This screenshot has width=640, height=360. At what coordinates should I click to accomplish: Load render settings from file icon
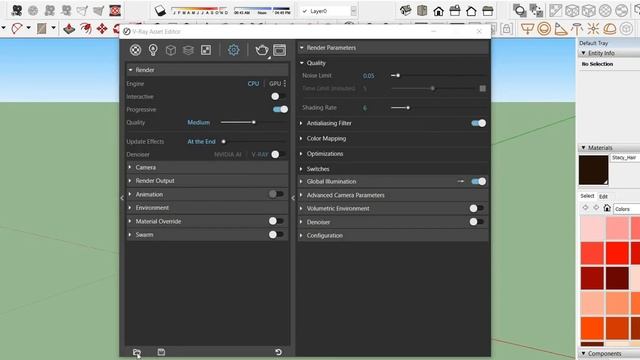pos(137,352)
